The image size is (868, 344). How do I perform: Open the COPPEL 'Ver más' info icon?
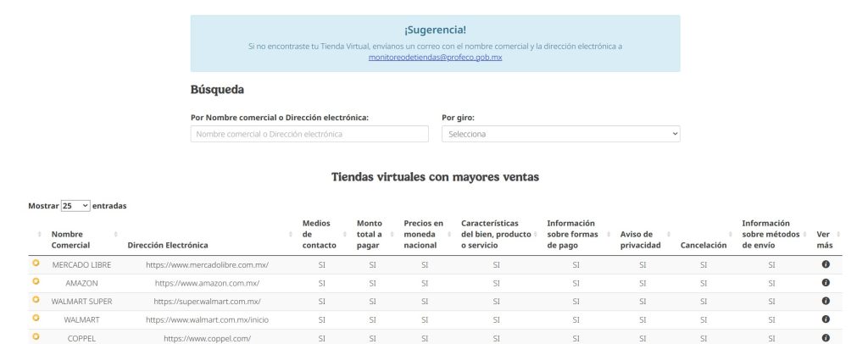826,337
